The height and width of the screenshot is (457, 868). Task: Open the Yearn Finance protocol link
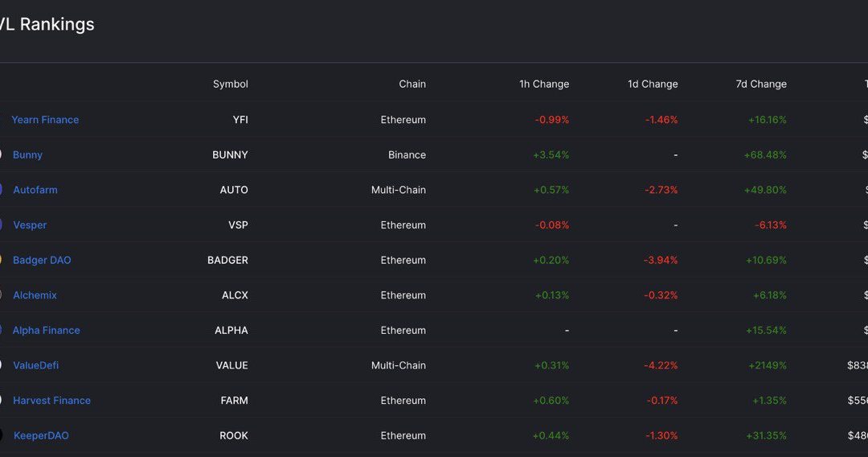click(45, 120)
